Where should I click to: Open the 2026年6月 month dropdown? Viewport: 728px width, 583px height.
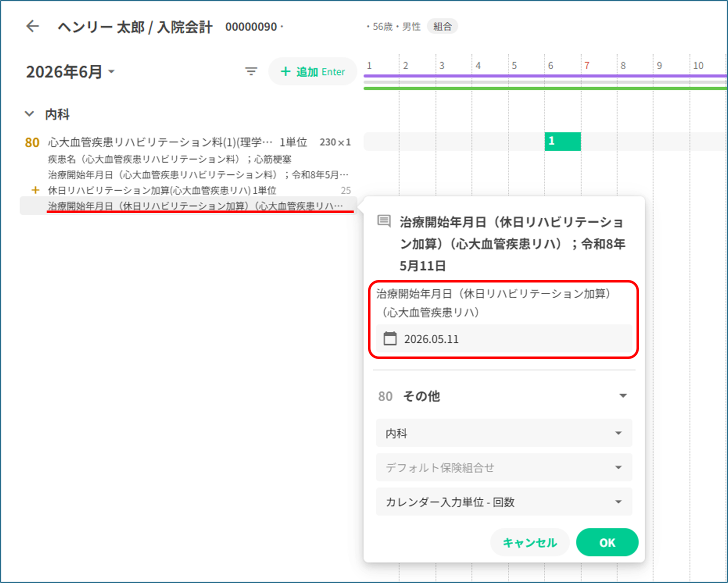click(x=70, y=72)
